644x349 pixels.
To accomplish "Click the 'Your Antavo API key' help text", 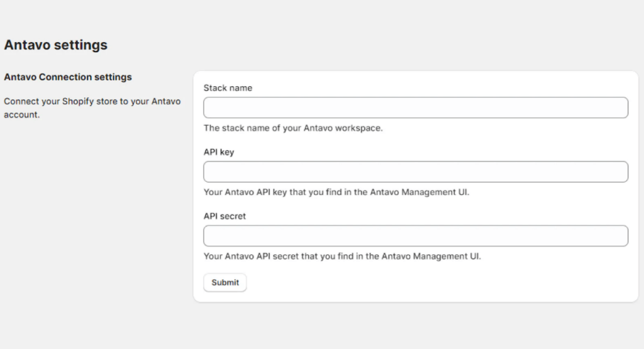I will (336, 192).
